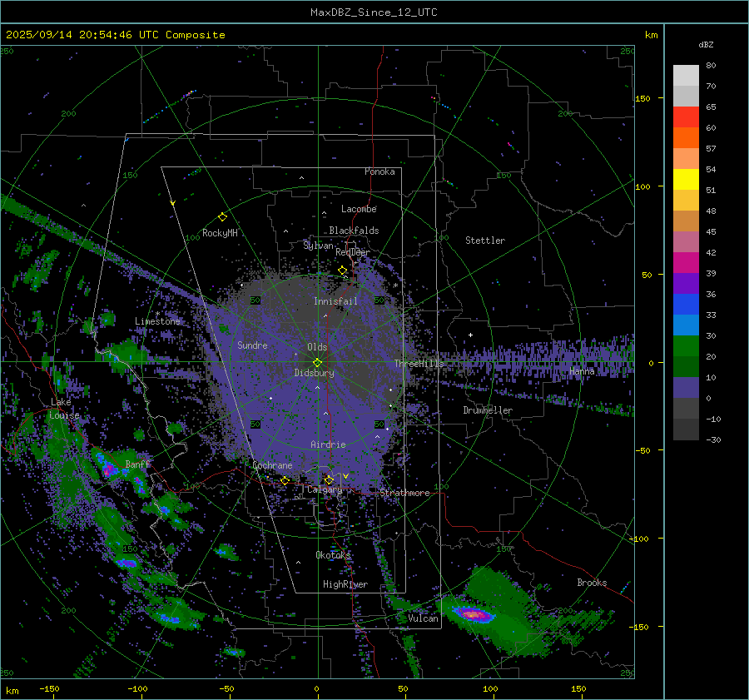Select the Didsbury label

click(x=314, y=373)
